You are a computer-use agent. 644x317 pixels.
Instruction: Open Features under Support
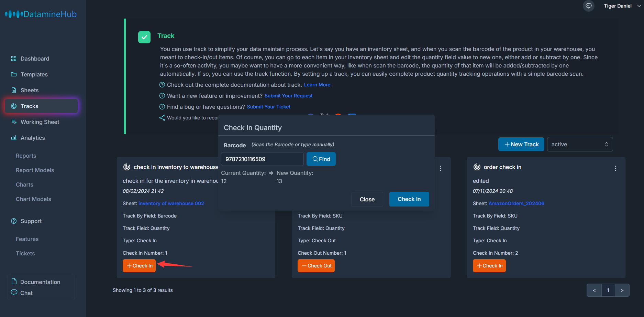point(27,239)
